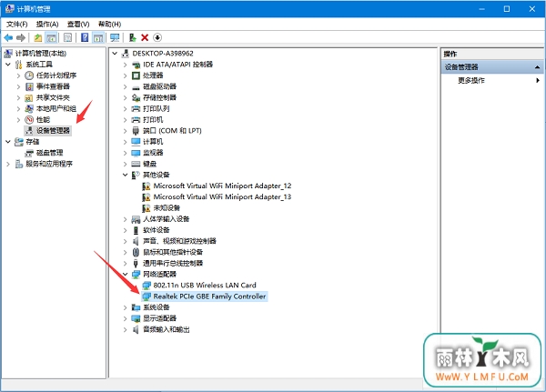
Task: Collapse the 网络适配器 category
Action: point(126,275)
